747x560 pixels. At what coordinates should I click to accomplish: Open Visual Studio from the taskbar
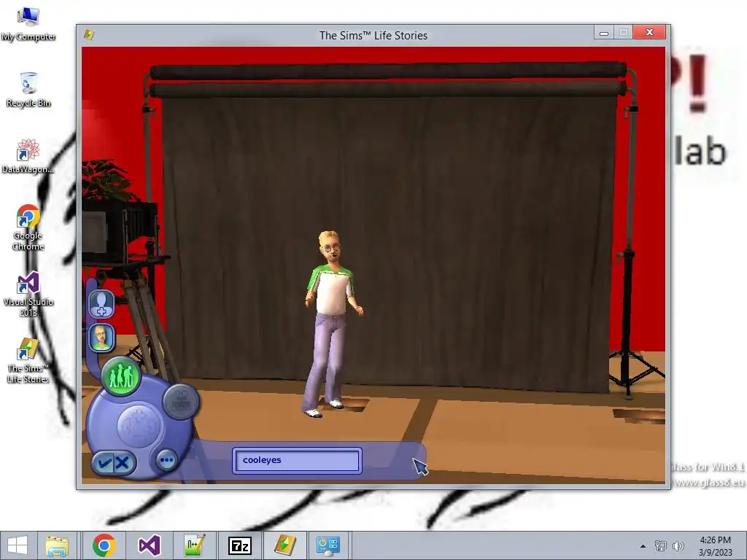(x=149, y=545)
